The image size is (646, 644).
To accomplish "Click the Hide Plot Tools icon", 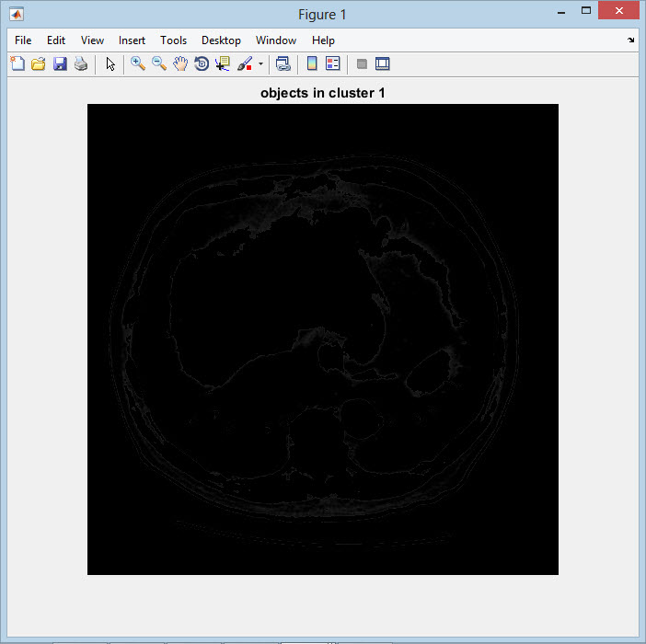I will click(362, 63).
